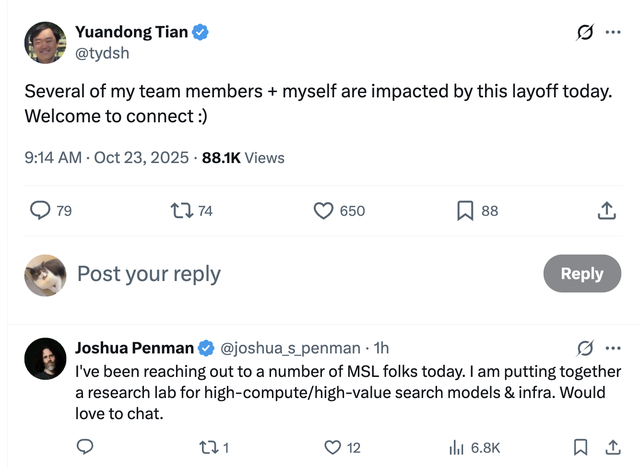640x469 pixels.
Task: Bookmark the post with 88 bookmarks
Action: pos(465,211)
